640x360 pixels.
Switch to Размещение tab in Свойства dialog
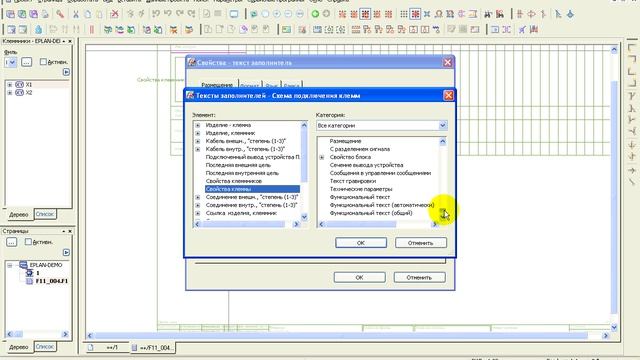(x=217, y=84)
